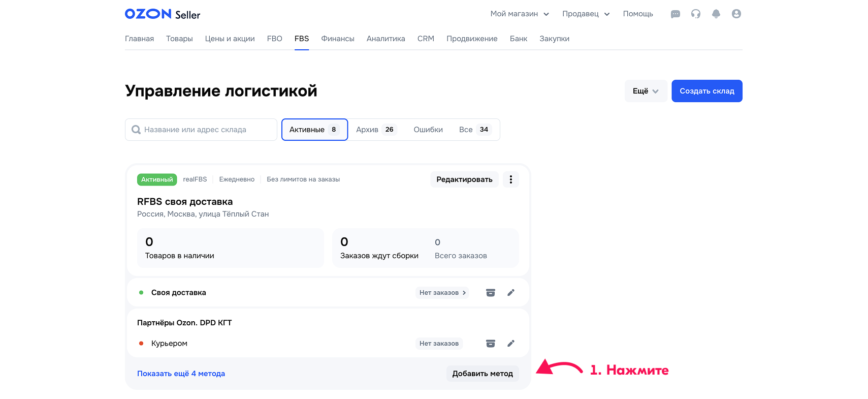Open the Закупки section

(x=554, y=39)
